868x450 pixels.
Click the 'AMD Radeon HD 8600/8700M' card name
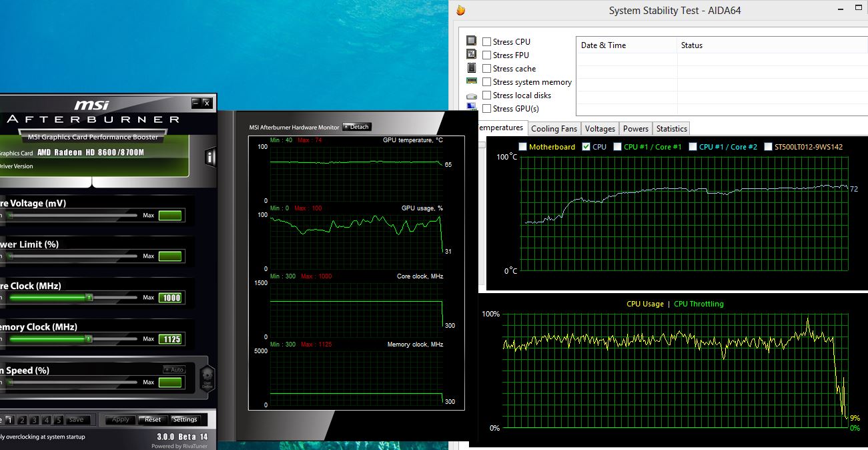[91, 152]
